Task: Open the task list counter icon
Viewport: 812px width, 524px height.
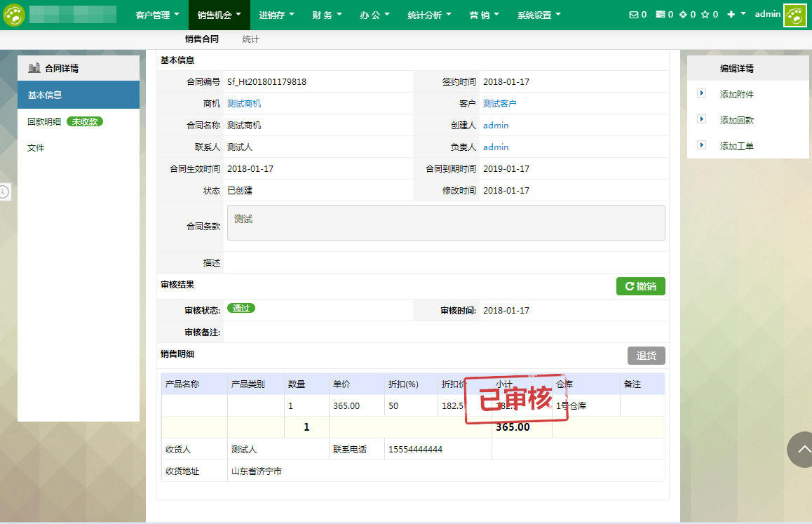Action: pyautogui.click(x=661, y=15)
